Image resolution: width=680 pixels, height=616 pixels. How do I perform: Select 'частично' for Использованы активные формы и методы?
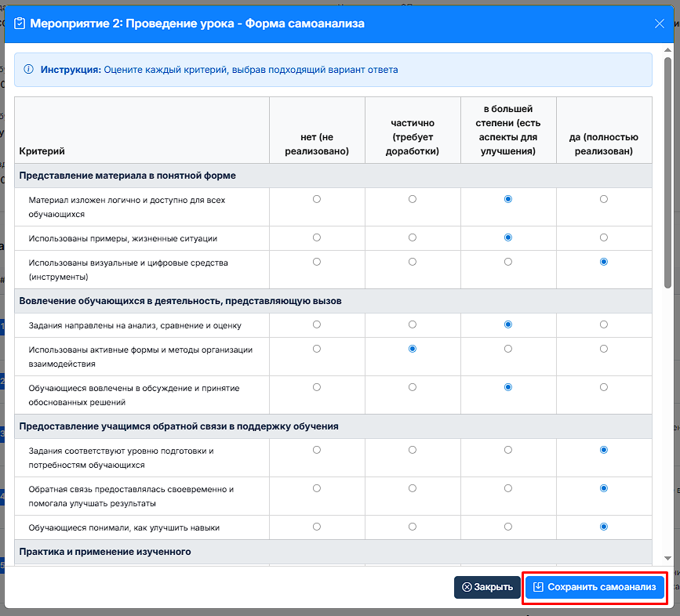pos(413,349)
